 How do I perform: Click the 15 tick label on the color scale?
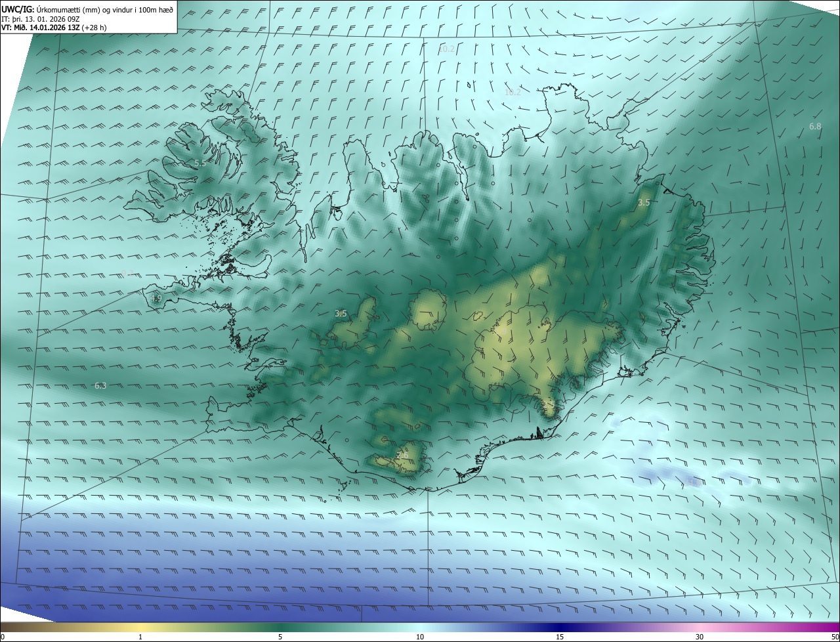pyautogui.click(x=560, y=637)
